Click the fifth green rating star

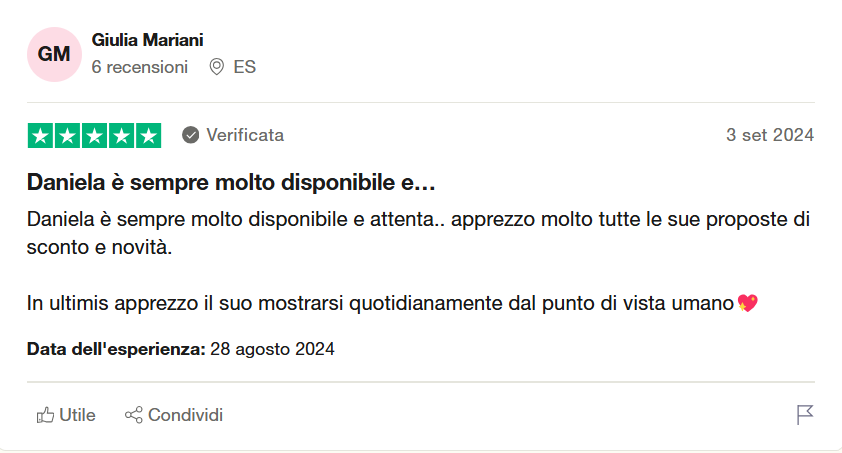[x=148, y=135]
